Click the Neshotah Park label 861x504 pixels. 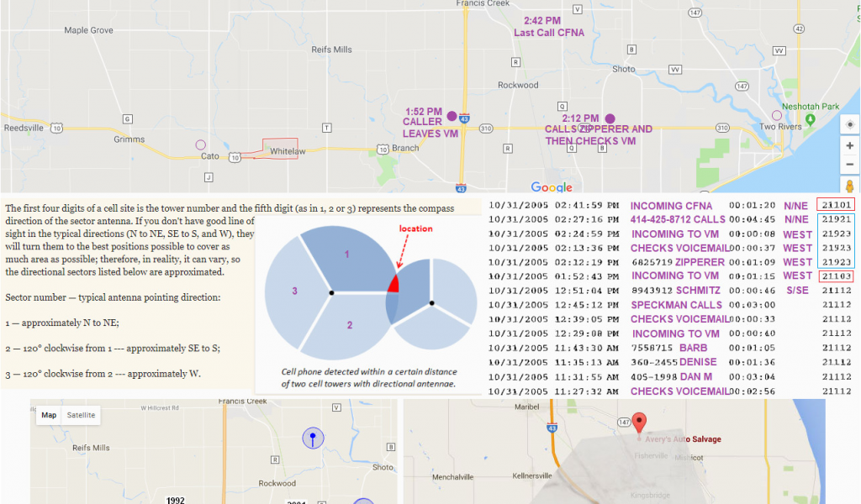coord(811,107)
